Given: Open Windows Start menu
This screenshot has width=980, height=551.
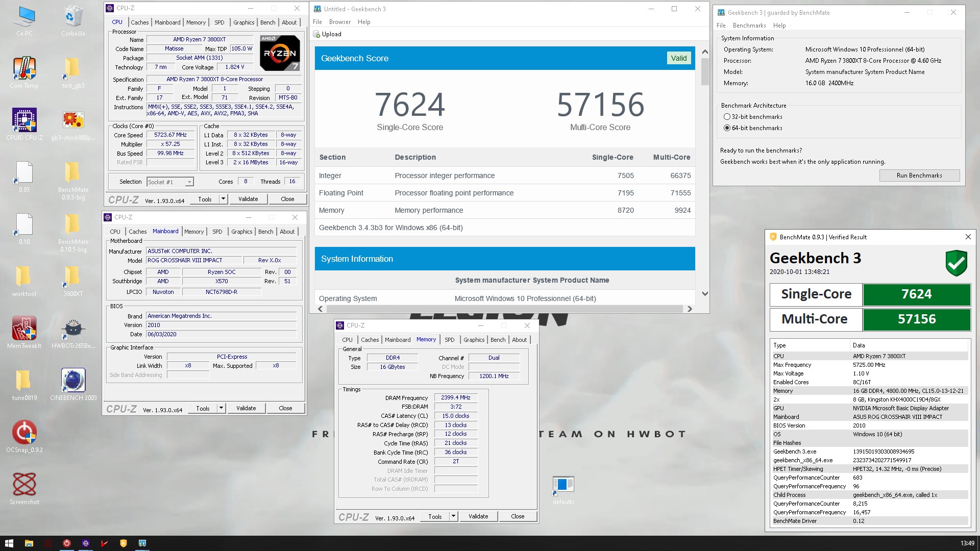Looking at the screenshot, I should (x=9, y=543).
